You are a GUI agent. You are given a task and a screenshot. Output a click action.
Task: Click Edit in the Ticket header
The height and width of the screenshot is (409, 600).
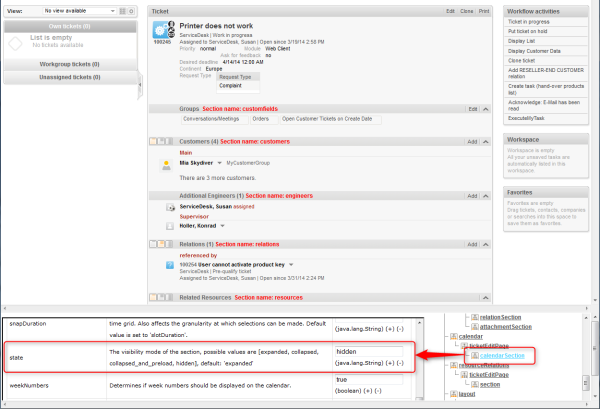point(450,11)
